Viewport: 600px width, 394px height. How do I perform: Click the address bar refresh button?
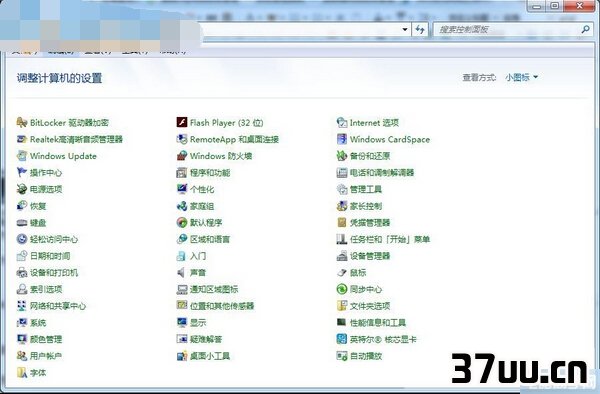point(420,29)
